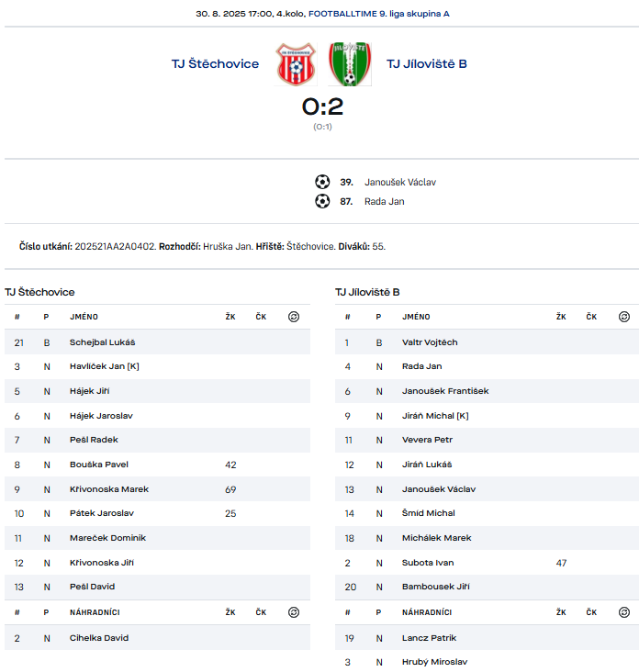Screen dimensions: 639x672
Task: Open the FOOTBALLTIME 9. liga skupina A link
Action: (x=378, y=15)
